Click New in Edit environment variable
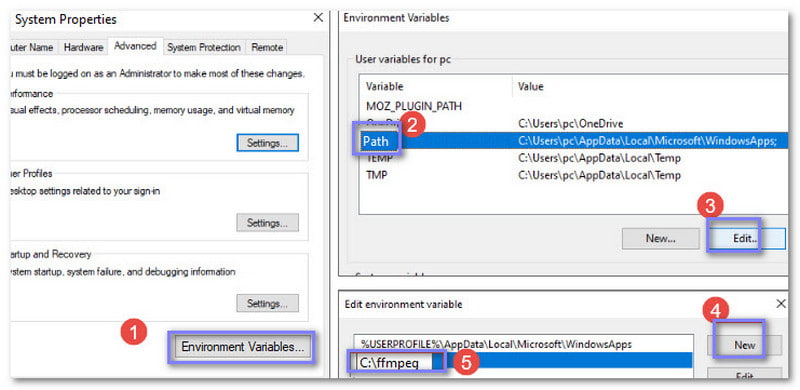 tap(744, 345)
